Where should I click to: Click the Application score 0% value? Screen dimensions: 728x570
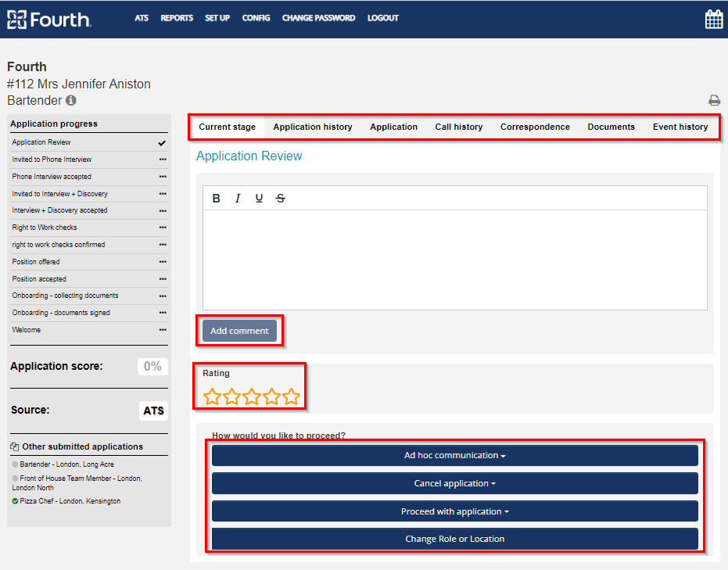click(x=152, y=366)
